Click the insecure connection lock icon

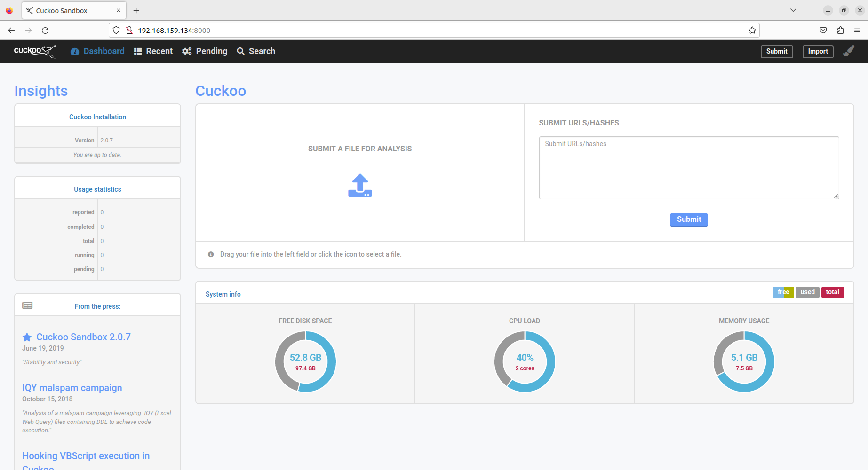(x=129, y=30)
